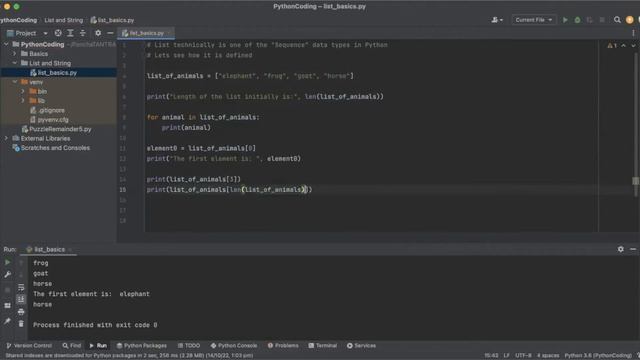This screenshot has width=640, height=360.
Task: Open the Problems tool window
Action: coord(283,345)
